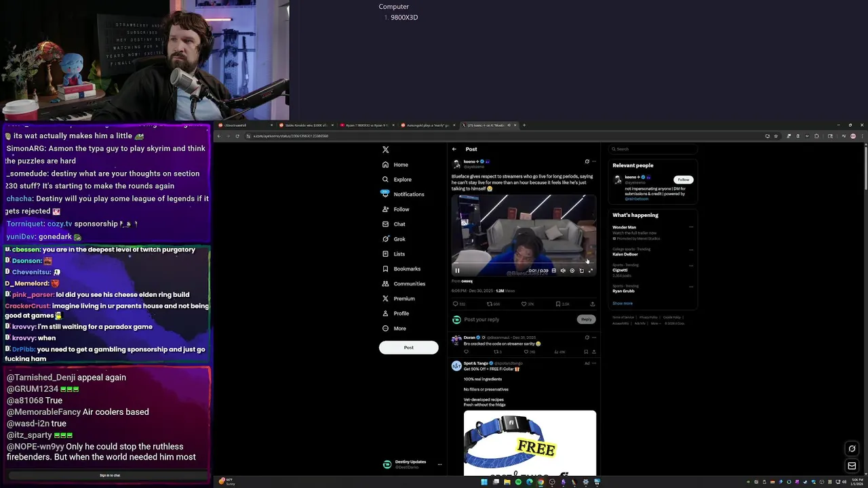Open Spotify from the taskbar
The image size is (868, 488).
coord(518,482)
